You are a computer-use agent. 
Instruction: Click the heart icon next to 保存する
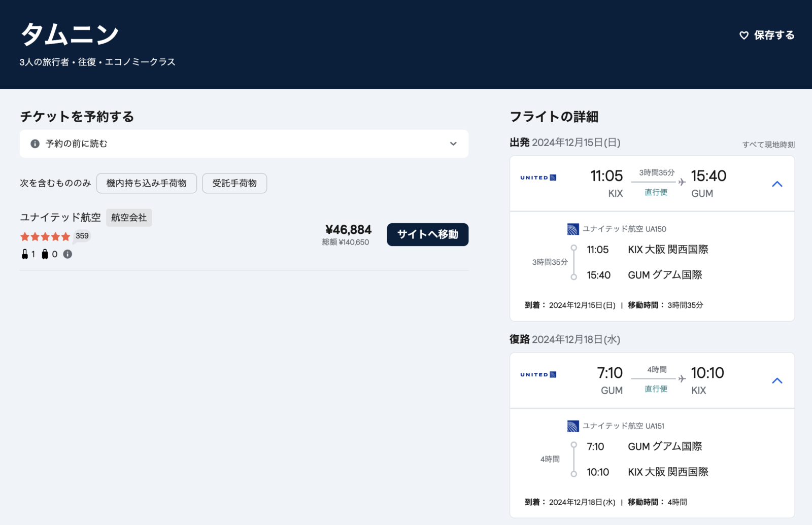744,36
